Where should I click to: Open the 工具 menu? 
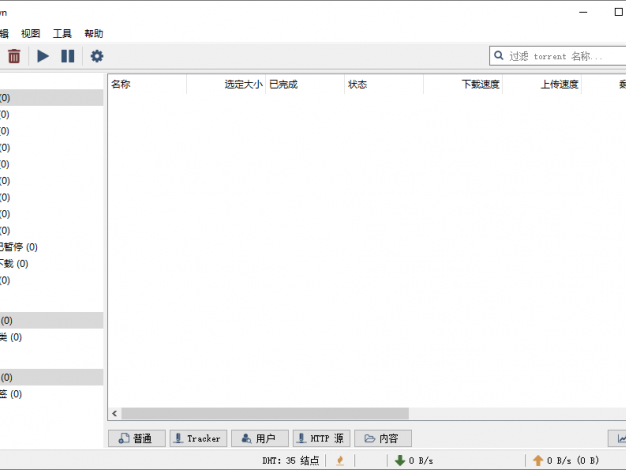62,34
